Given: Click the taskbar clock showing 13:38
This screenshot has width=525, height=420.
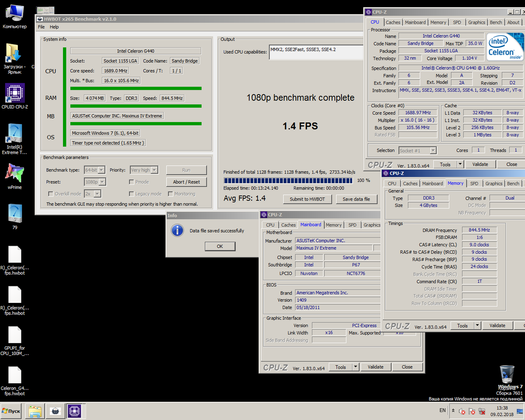Looking at the screenshot, I should (502, 411).
